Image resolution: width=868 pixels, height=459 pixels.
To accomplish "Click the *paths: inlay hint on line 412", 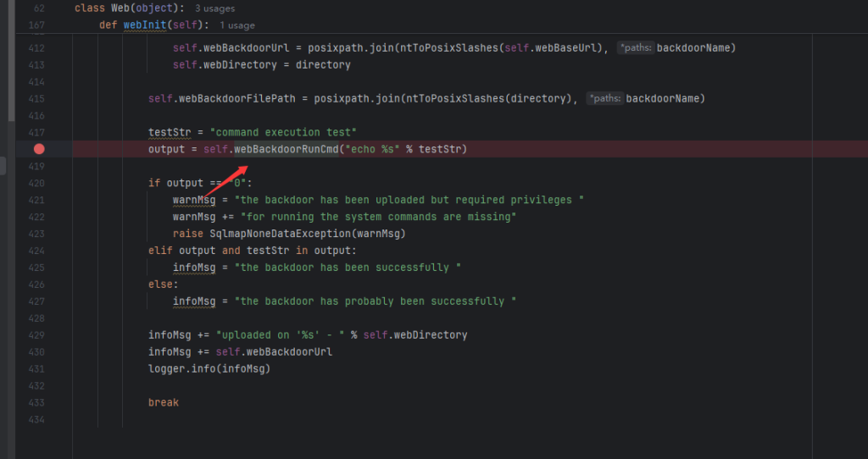I will click(x=635, y=48).
